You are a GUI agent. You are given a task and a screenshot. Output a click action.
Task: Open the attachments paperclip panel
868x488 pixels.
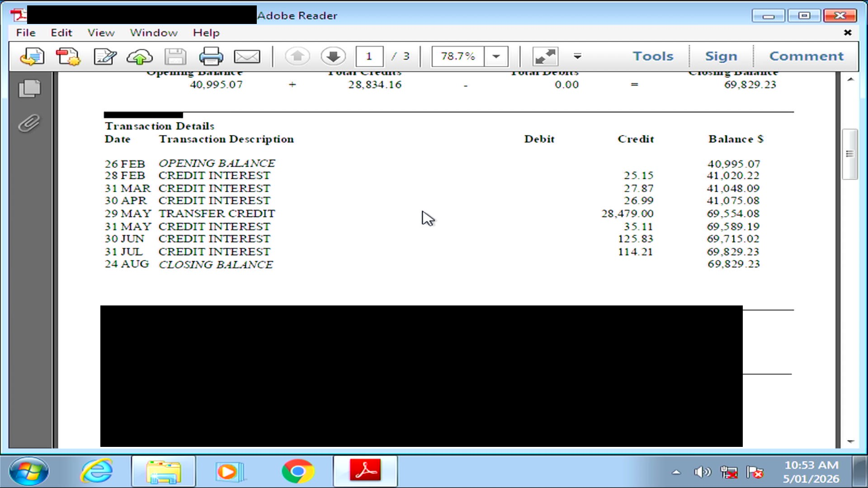point(30,123)
